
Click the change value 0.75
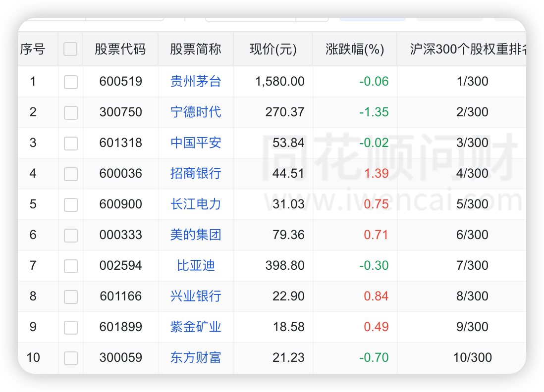click(x=376, y=204)
